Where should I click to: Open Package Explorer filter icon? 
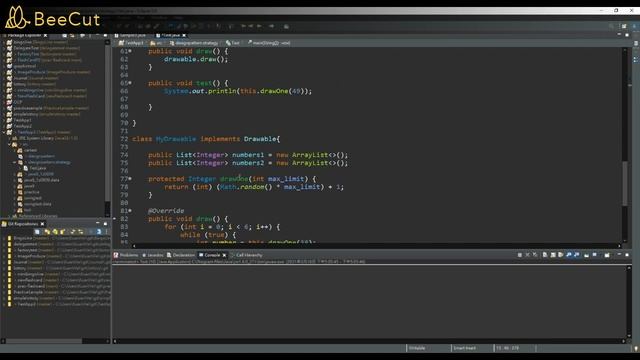[82, 36]
